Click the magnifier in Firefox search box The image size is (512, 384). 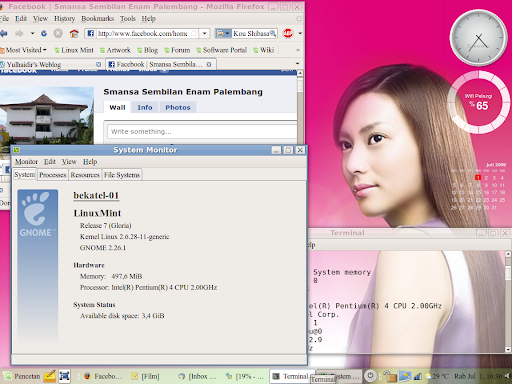point(273,33)
